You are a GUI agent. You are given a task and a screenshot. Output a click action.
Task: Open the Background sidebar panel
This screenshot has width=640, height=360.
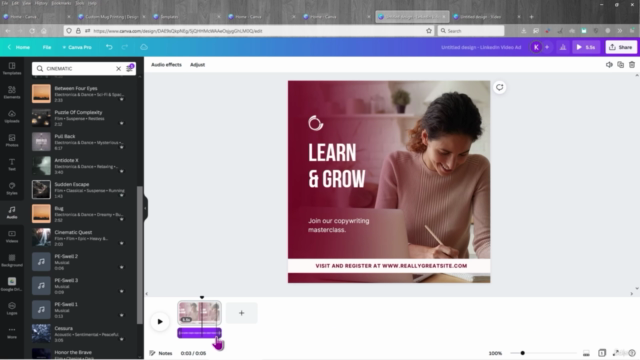click(x=12, y=260)
